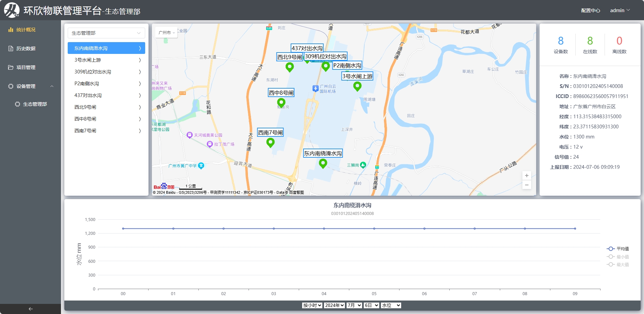Screen dimensions: 644x314
Task: Click map marker under 东内南绕滑水沟
Action: coord(323,163)
